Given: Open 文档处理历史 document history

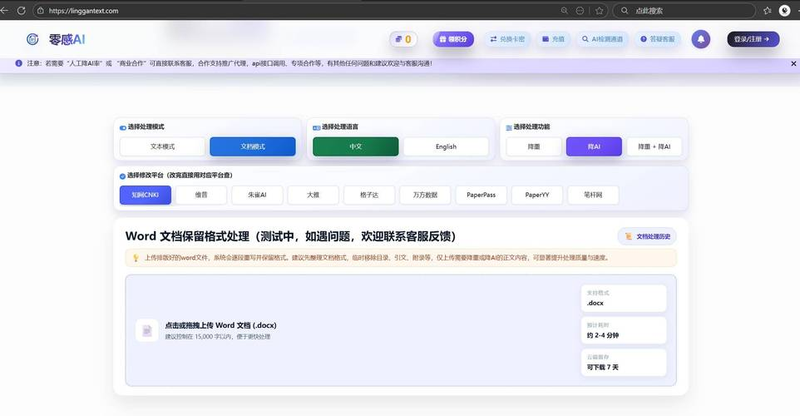Looking at the screenshot, I should point(647,237).
